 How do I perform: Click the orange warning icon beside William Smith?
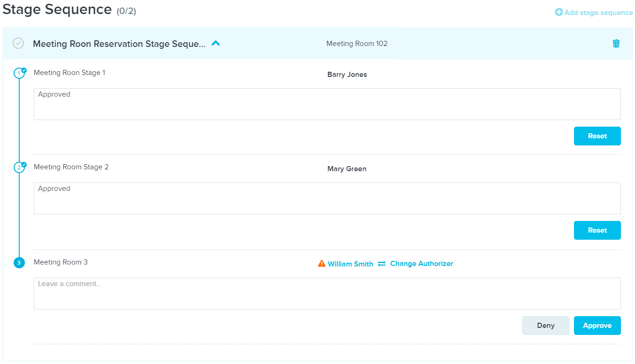[321, 264]
